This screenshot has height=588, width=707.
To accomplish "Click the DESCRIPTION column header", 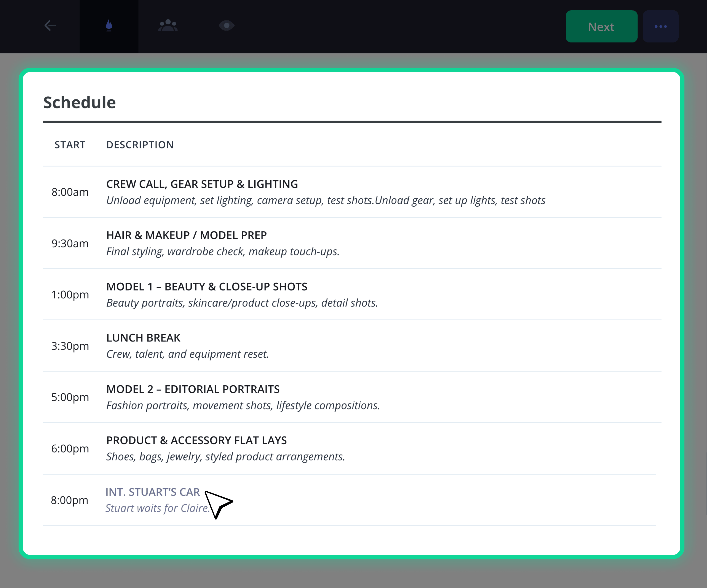I will (x=140, y=145).
